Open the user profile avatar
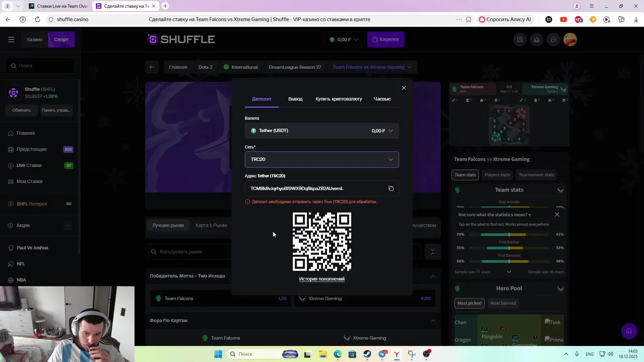The width and height of the screenshot is (644, 362). 570,40
